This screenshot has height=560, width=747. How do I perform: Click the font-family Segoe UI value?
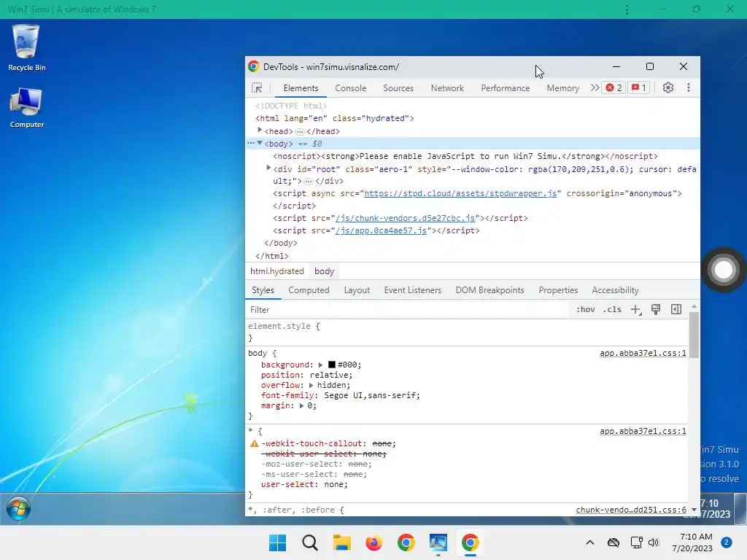pos(371,395)
